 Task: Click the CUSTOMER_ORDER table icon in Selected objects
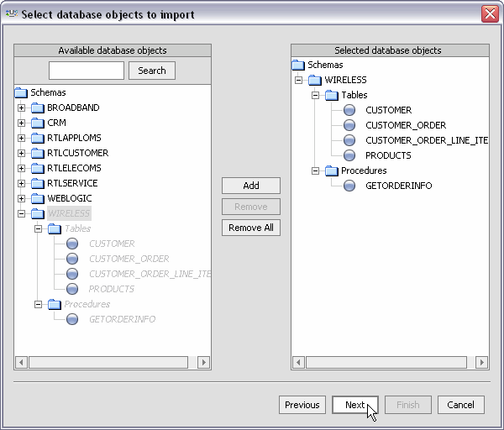click(349, 125)
